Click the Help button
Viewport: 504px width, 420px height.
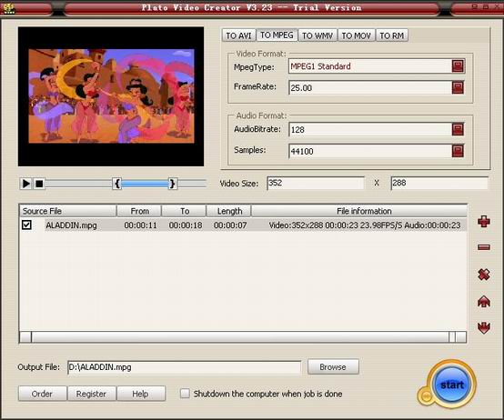(140, 394)
